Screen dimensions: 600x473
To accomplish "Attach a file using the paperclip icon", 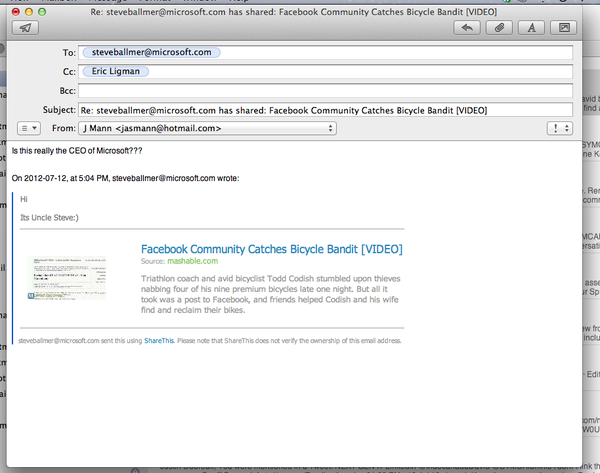I will (499, 28).
